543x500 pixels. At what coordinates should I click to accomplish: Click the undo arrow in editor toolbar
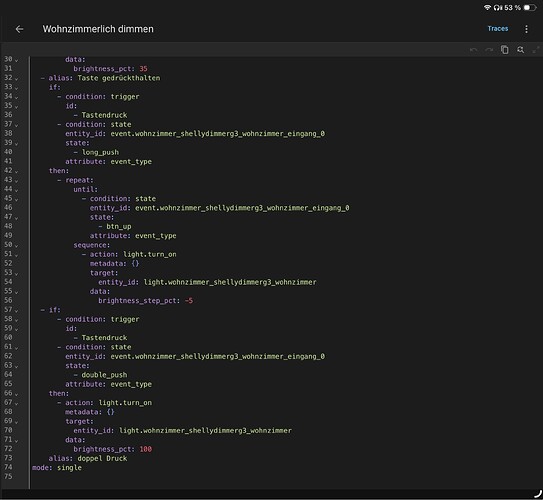click(473, 50)
